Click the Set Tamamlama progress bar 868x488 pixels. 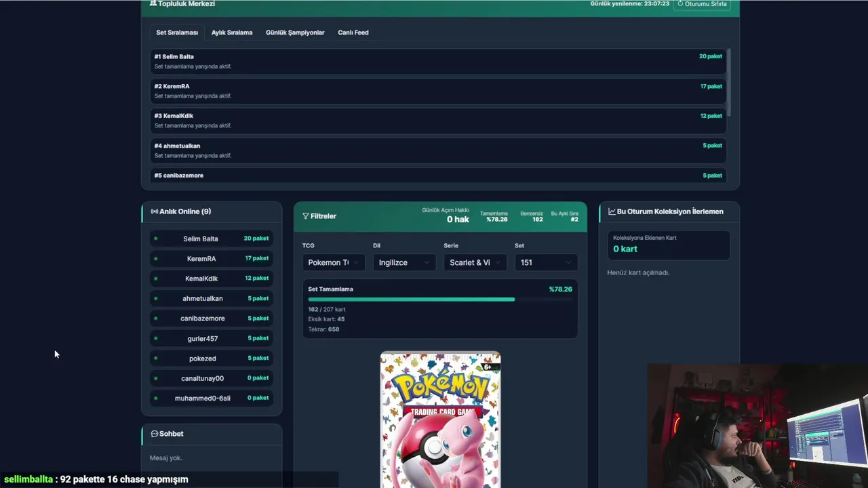[x=440, y=299]
